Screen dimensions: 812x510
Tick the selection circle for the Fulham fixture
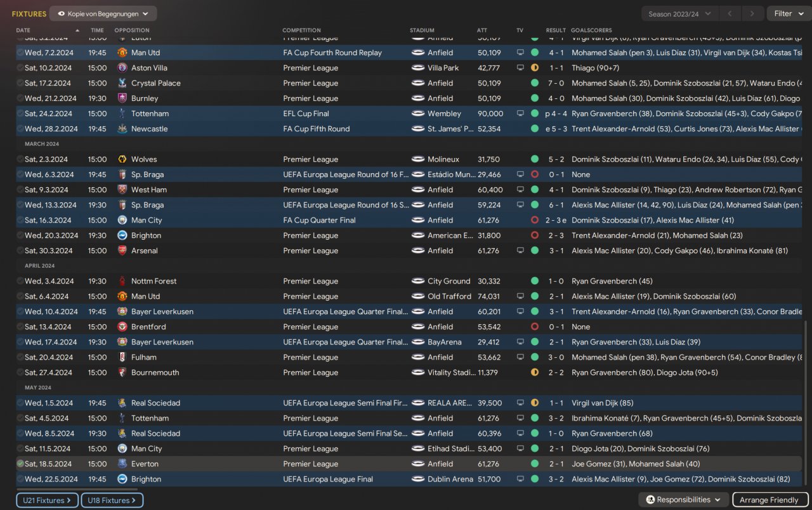(x=20, y=357)
